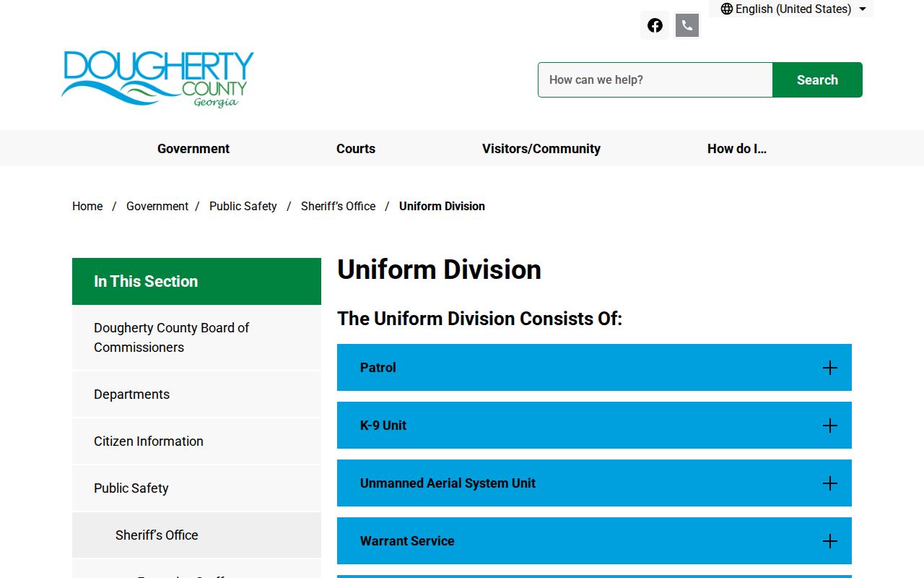Click the 'How can we help?' search field
The image size is (924, 578).
click(x=655, y=79)
